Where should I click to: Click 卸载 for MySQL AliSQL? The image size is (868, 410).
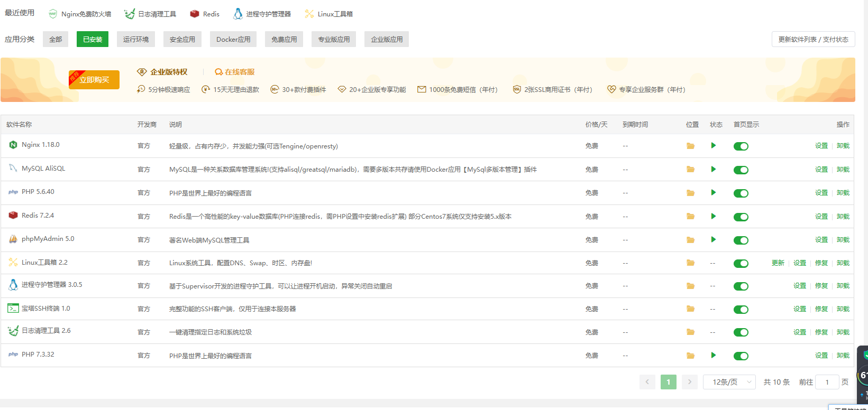[x=843, y=170]
